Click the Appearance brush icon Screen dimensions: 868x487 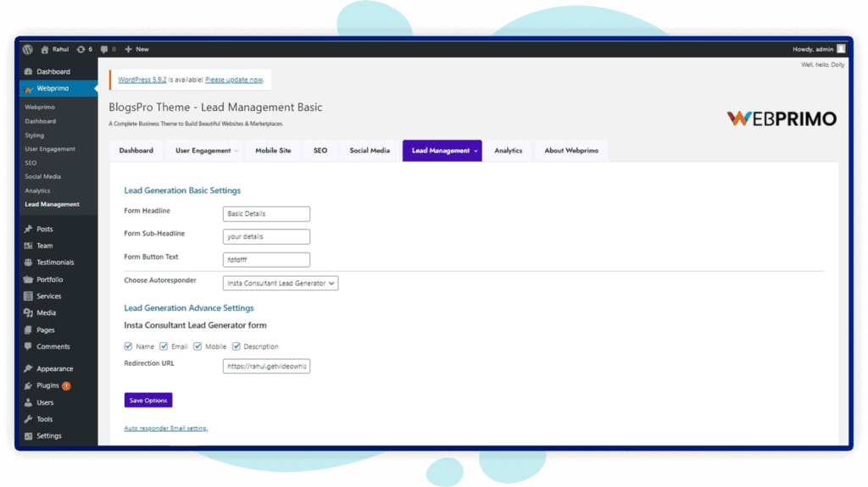[28, 368]
